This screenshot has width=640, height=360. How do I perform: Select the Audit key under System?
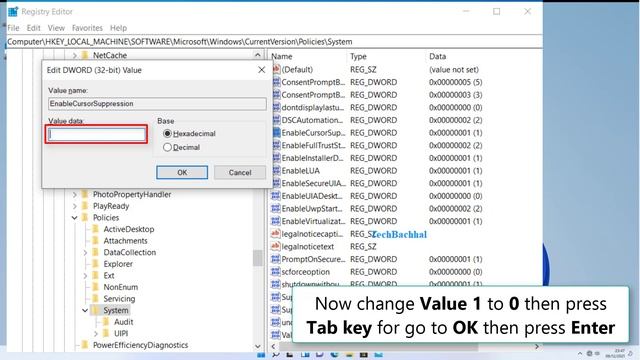pyautogui.click(x=123, y=322)
